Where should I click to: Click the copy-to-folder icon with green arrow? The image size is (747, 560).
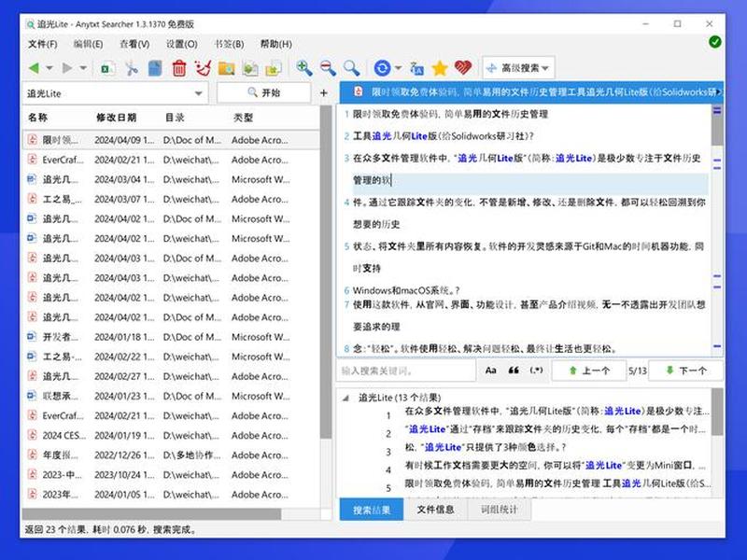click(x=250, y=68)
